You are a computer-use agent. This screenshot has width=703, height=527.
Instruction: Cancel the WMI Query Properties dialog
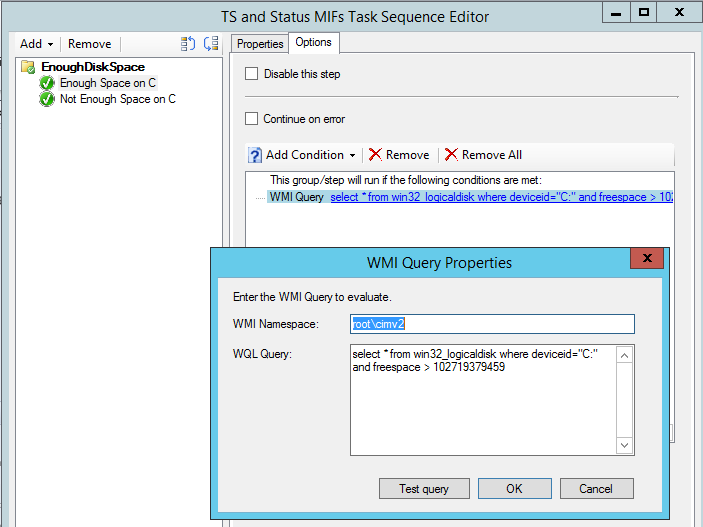point(595,489)
